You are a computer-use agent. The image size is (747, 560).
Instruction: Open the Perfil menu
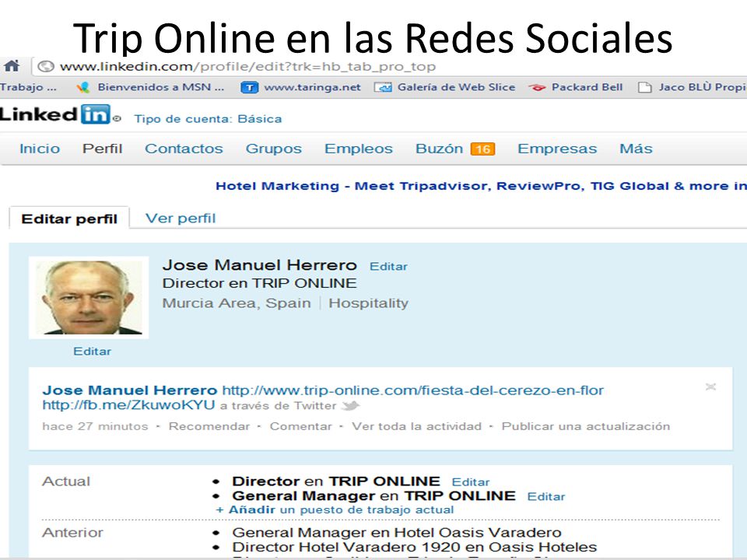103,149
